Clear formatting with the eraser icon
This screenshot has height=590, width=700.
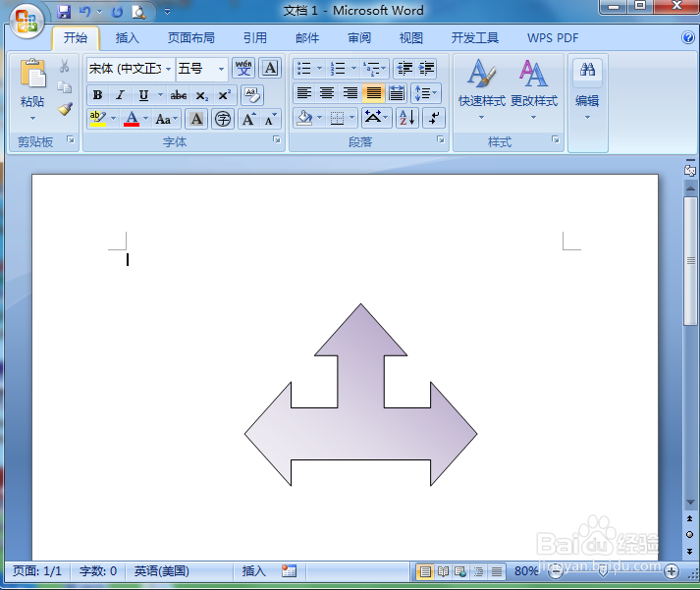tap(252, 95)
